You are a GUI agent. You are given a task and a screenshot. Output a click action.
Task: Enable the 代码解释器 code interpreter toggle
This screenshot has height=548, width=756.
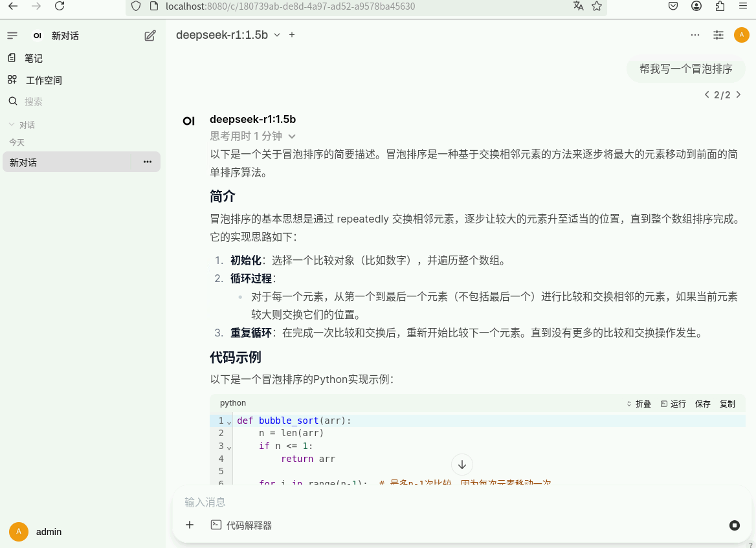pyautogui.click(x=243, y=525)
